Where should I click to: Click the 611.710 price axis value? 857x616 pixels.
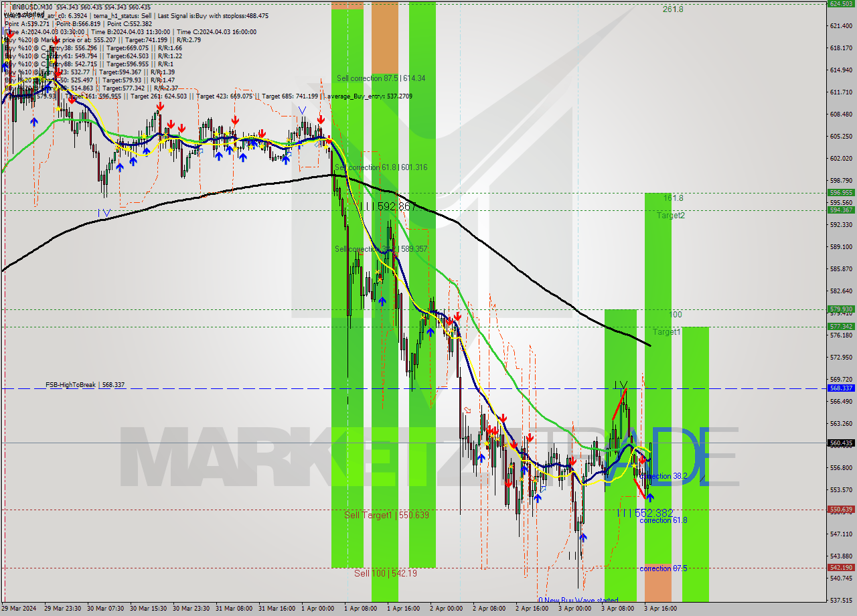pyautogui.click(x=841, y=92)
